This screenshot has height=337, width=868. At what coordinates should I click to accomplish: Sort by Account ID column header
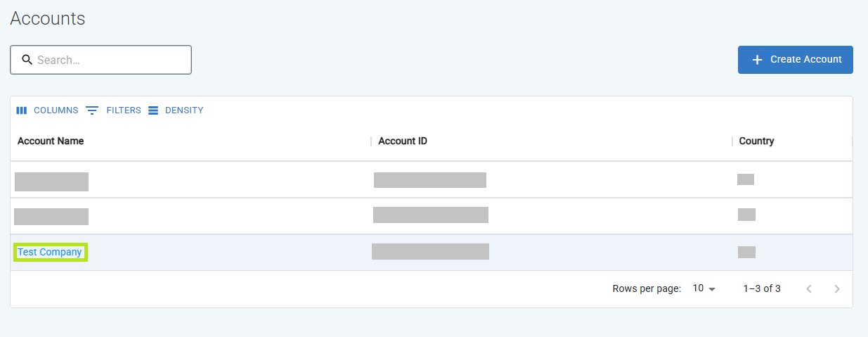(403, 141)
